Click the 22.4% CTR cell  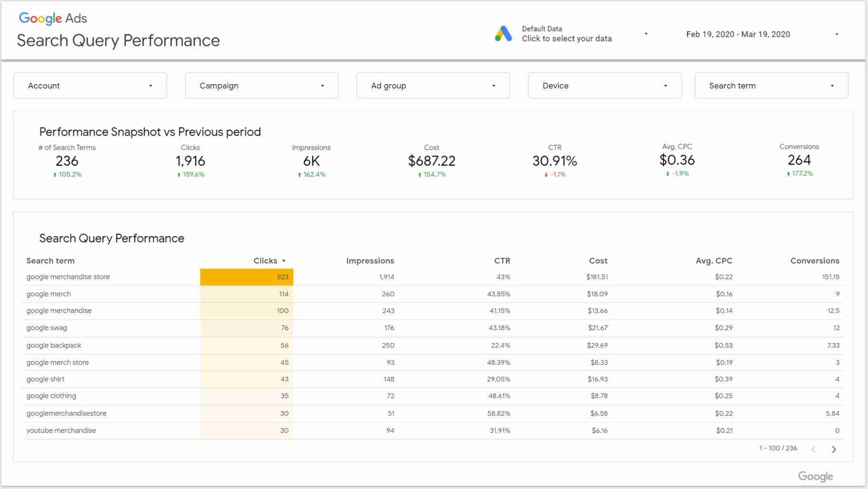point(501,345)
